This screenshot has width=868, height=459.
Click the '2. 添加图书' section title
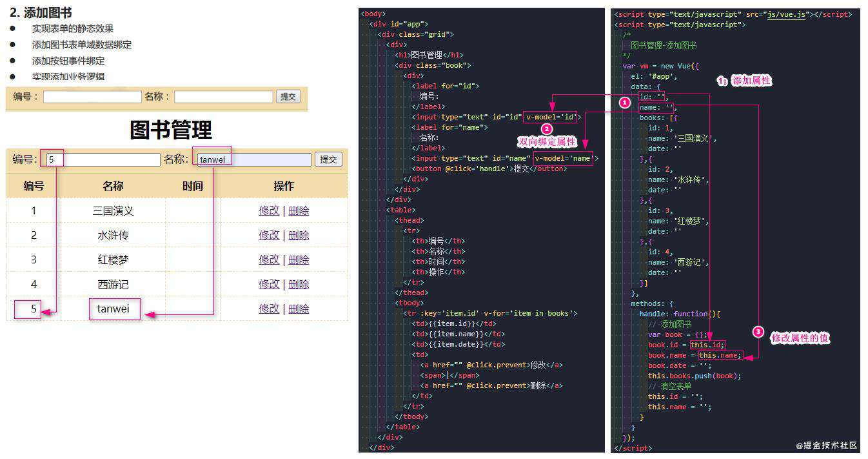(41, 13)
